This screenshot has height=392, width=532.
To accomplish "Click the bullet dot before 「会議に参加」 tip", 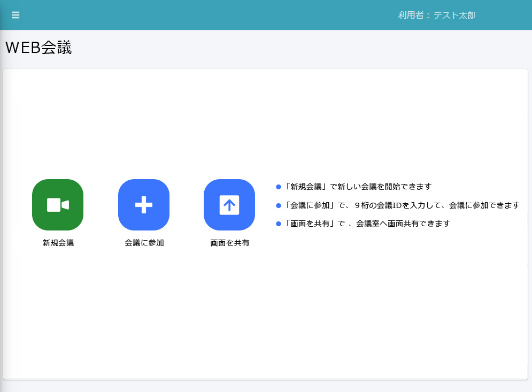I will [278, 205].
